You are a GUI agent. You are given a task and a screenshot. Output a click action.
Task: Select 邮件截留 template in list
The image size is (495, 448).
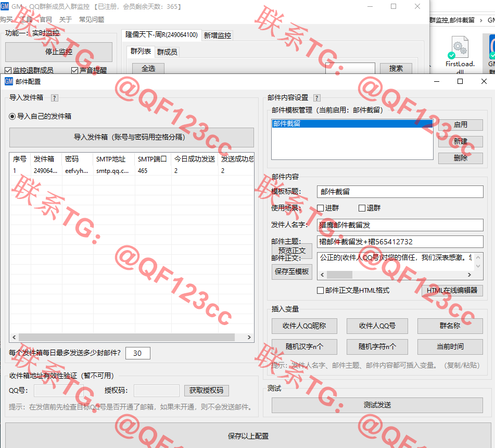click(x=352, y=123)
